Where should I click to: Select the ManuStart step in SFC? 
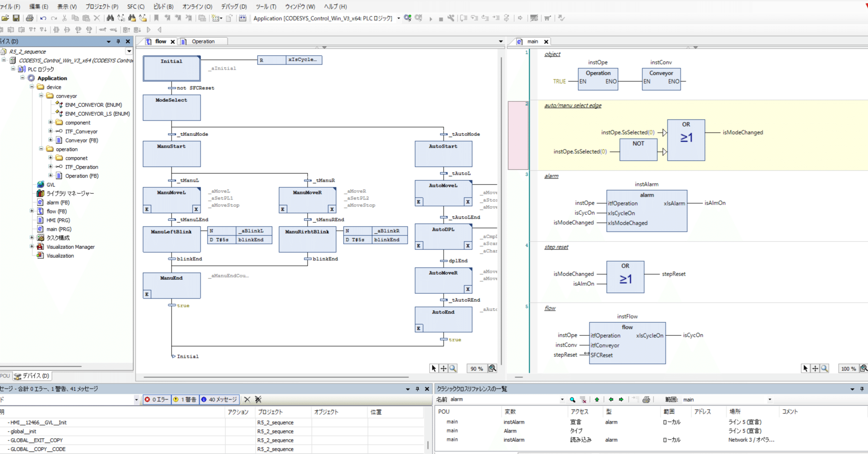tap(172, 154)
